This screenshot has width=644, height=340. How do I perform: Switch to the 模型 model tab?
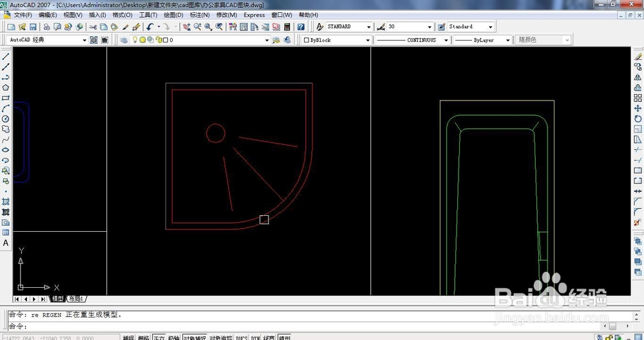pos(58,299)
